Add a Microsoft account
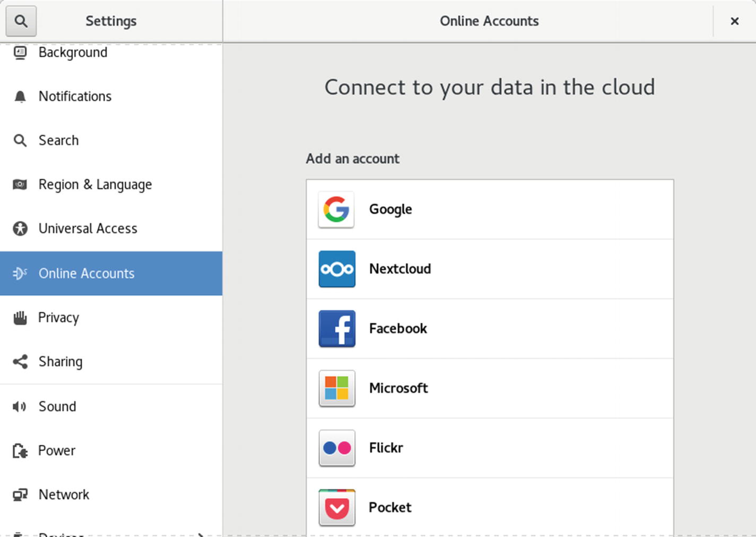Image resolution: width=756 pixels, height=537 pixels. [490, 388]
